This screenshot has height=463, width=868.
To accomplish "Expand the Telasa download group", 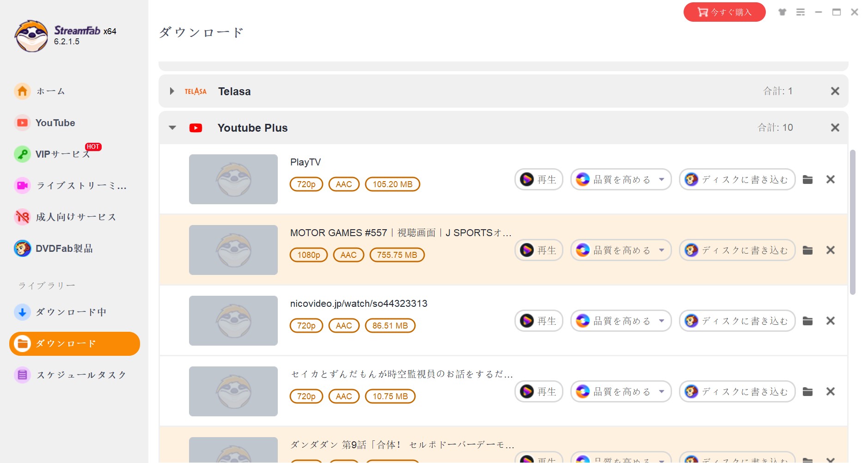I will (x=171, y=91).
